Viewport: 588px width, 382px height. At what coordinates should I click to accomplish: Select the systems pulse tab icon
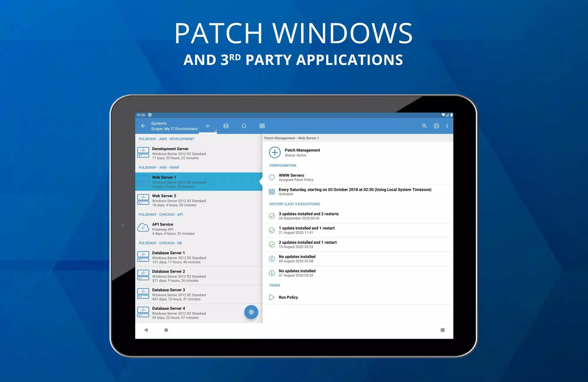pos(208,126)
